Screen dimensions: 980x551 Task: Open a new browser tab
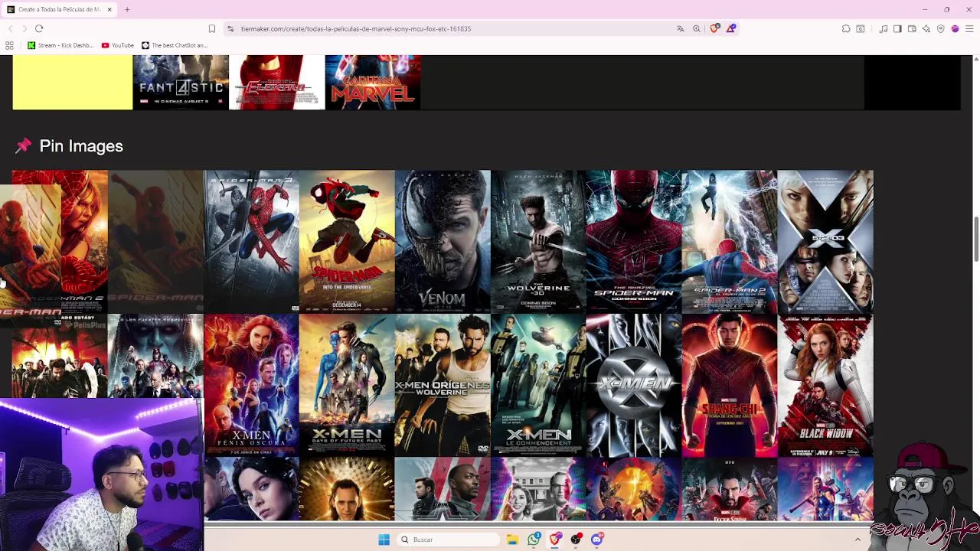127,9
